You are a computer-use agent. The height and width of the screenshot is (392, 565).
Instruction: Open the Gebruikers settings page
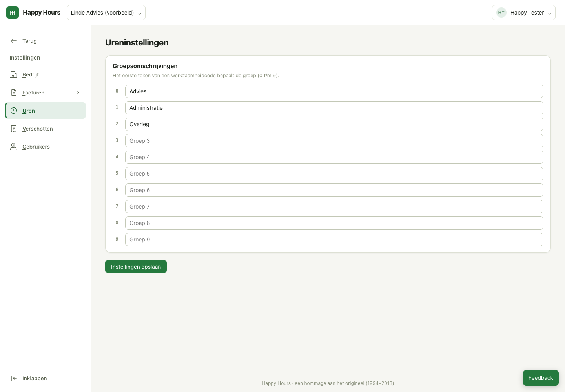(x=46, y=147)
